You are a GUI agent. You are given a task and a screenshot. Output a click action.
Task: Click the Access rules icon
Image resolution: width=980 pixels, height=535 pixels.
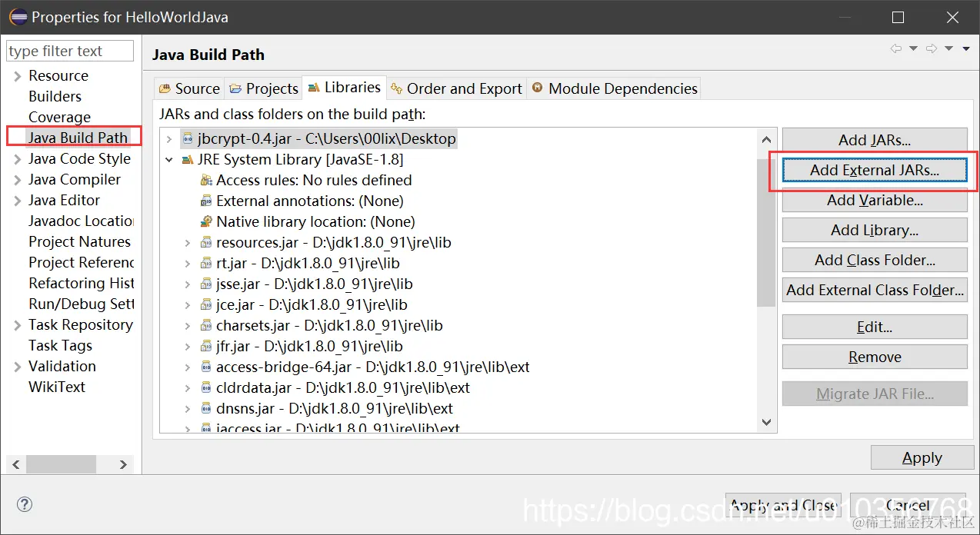(x=206, y=181)
